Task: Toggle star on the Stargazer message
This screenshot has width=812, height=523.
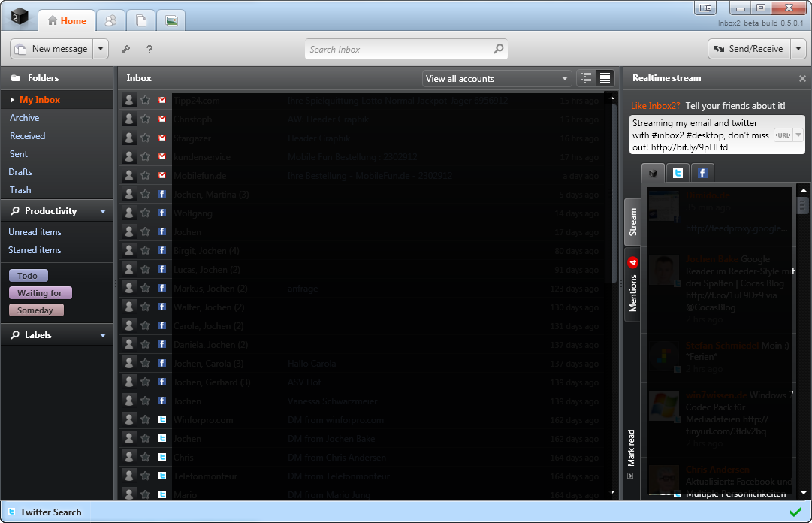Action: coord(146,138)
